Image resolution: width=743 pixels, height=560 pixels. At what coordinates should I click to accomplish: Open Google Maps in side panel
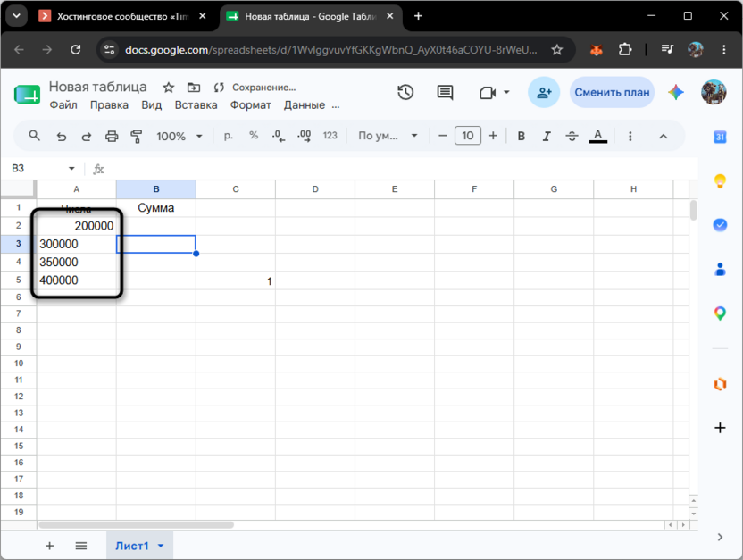pyautogui.click(x=720, y=313)
